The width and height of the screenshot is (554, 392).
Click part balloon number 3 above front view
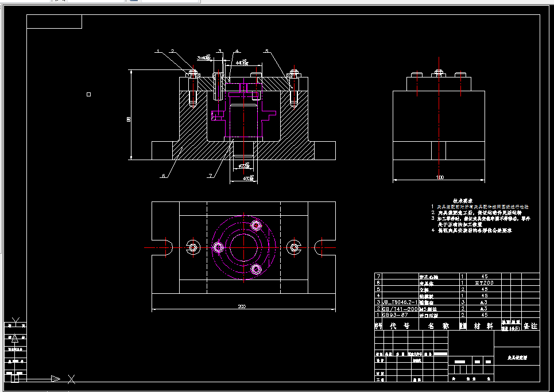pos(219,52)
